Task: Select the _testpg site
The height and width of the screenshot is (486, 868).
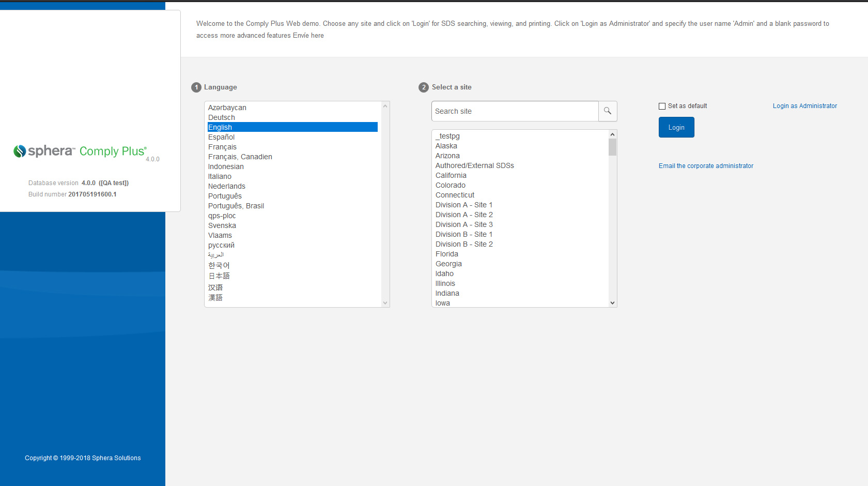Action: click(521, 136)
